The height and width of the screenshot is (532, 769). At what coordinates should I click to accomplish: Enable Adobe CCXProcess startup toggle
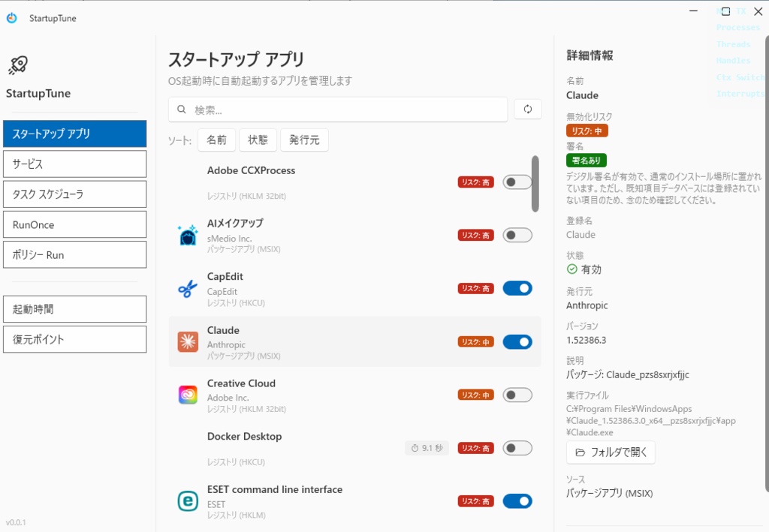point(517,182)
